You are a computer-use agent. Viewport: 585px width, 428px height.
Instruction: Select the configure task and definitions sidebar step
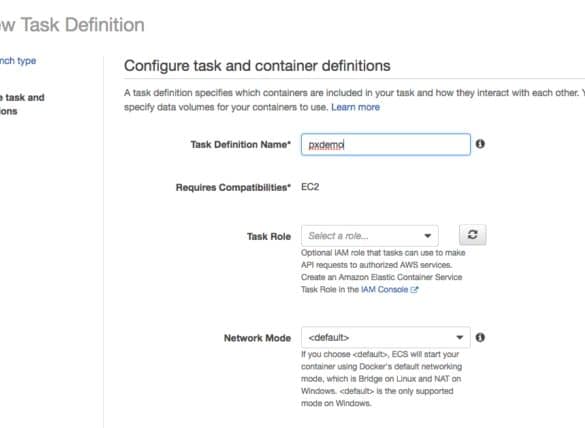coord(22,104)
